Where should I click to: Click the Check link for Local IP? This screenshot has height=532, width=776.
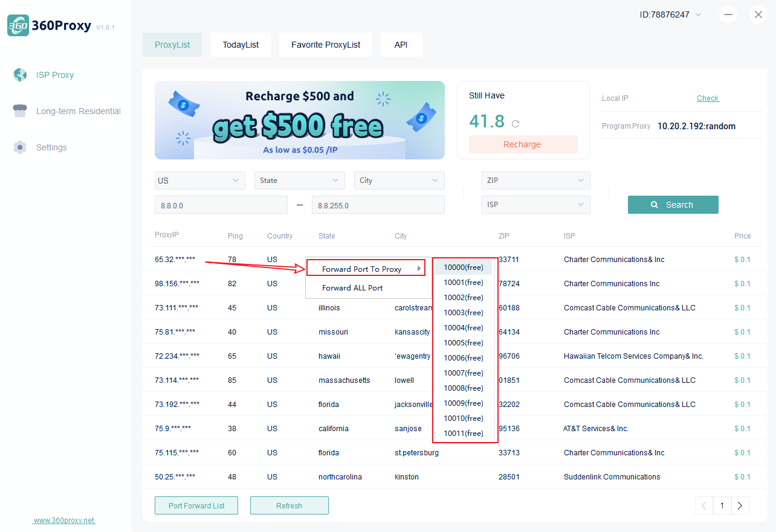point(708,98)
